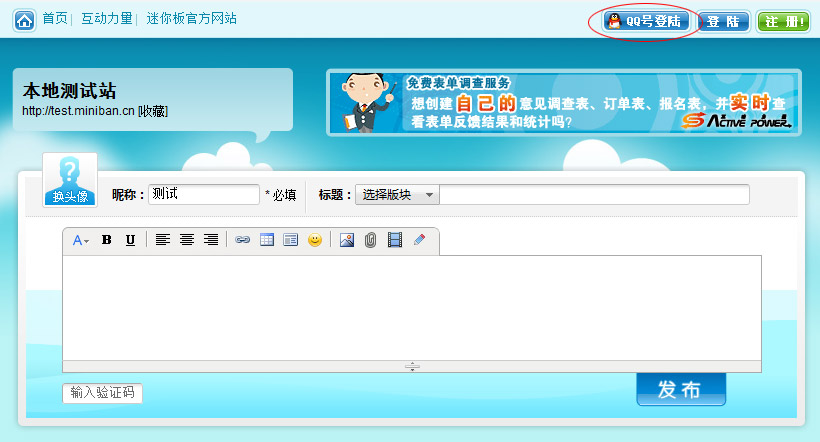The height and width of the screenshot is (442, 820).
Task: Open the 互动力量 link
Action: [x=107, y=19]
